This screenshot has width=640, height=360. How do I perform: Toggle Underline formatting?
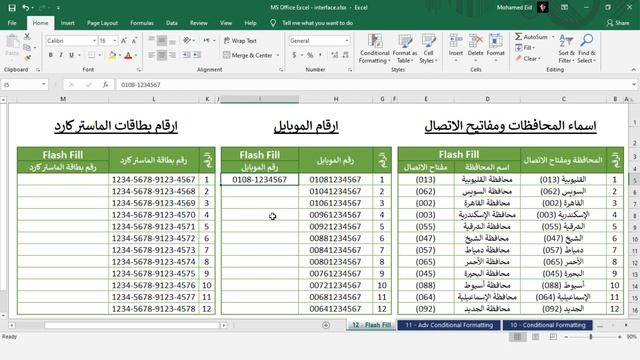point(71,55)
